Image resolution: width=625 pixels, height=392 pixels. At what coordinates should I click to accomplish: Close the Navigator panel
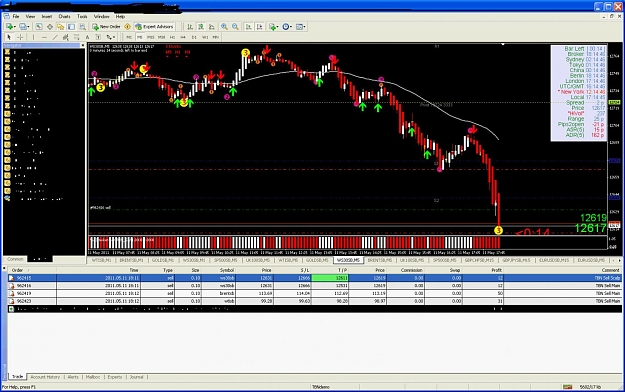click(x=83, y=45)
